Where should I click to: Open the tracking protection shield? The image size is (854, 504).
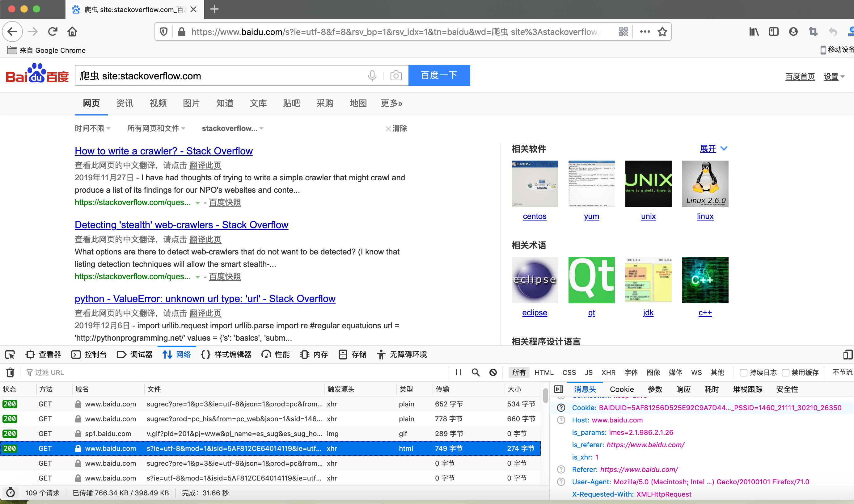tap(163, 31)
